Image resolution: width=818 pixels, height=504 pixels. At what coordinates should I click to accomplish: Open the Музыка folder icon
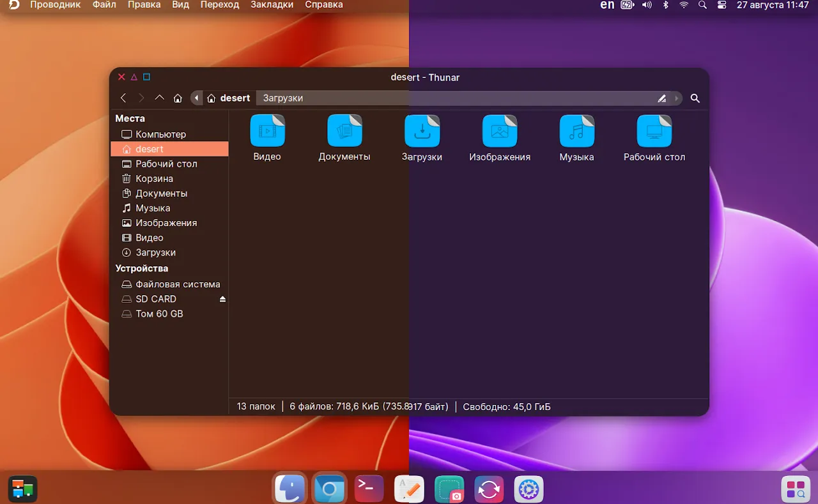point(576,131)
